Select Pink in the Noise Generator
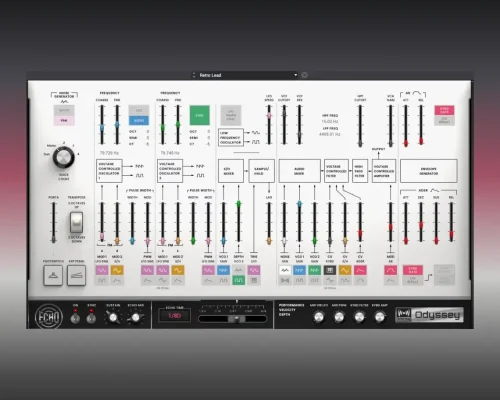The height and width of the screenshot is (400, 500). tap(64, 120)
